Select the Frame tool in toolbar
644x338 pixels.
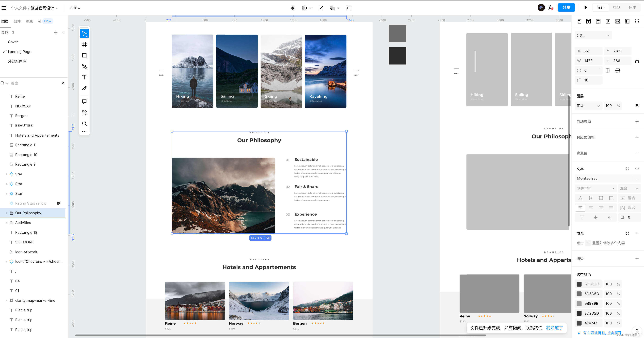point(84,44)
